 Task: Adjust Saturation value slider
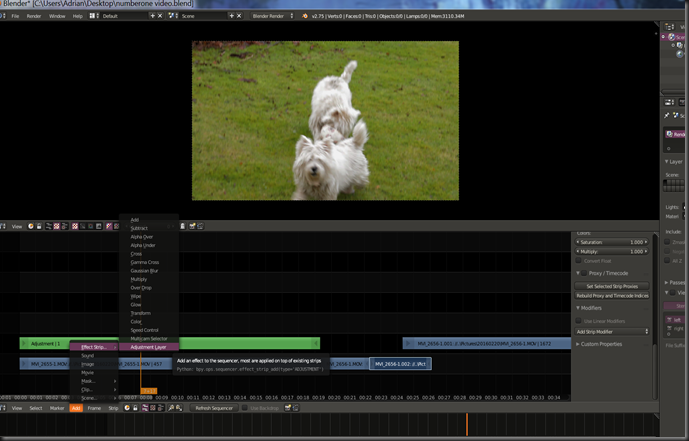tap(612, 242)
